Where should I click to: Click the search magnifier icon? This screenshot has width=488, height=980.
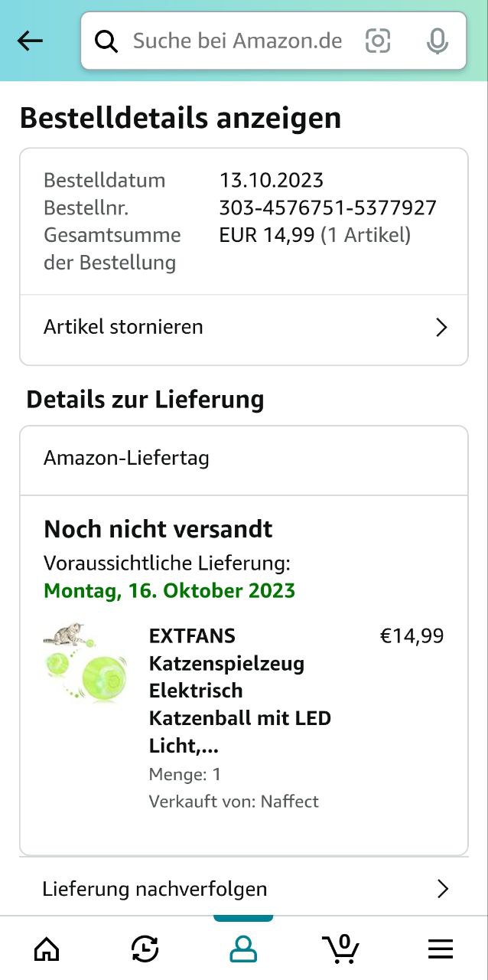click(106, 41)
